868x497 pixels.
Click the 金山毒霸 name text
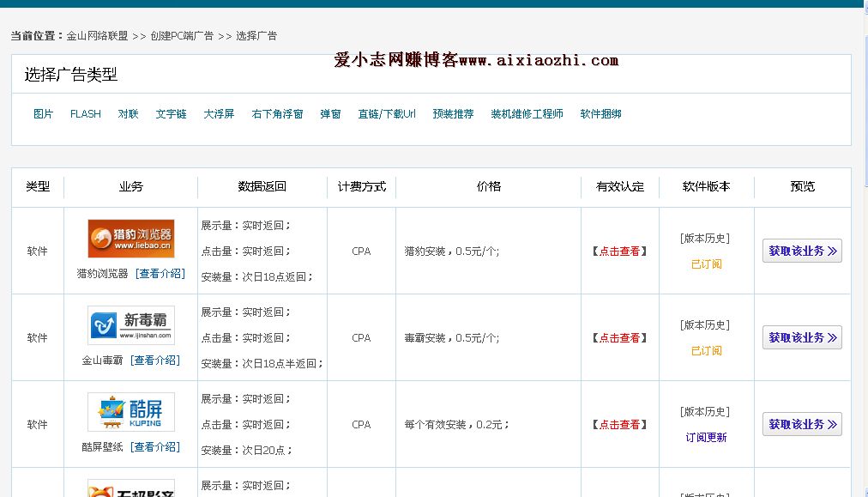click(x=102, y=361)
